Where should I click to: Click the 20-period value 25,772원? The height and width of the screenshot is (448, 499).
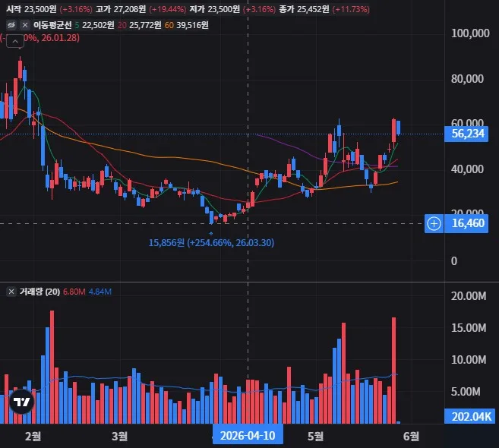pos(145,25)
